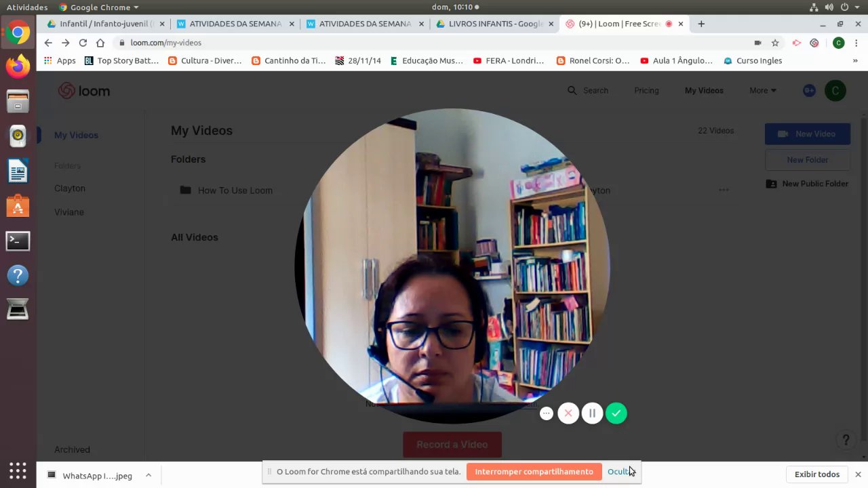Open the Pricing page link
The height and width of the screenshot is (488, 868).
tap(646, 90)
